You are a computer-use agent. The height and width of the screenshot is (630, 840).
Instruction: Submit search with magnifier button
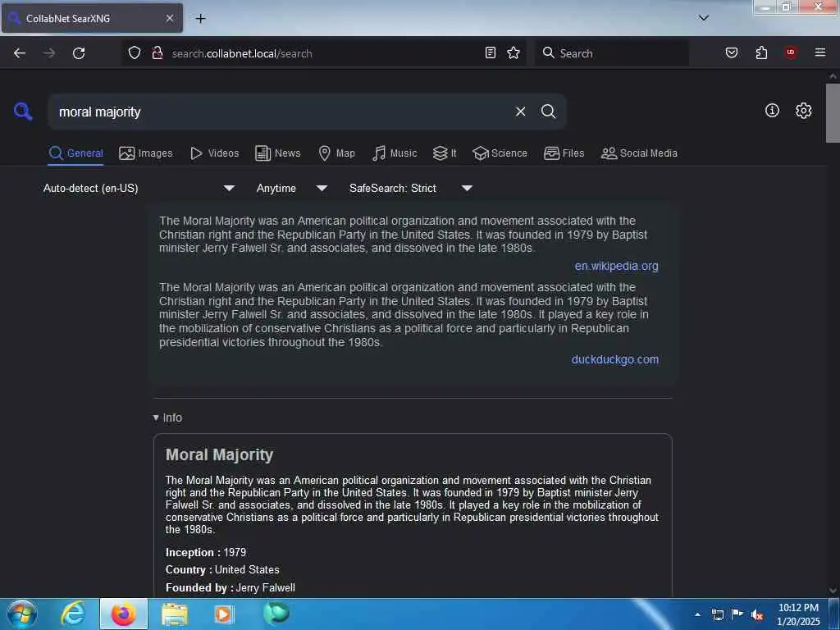(x=549, y=112)
